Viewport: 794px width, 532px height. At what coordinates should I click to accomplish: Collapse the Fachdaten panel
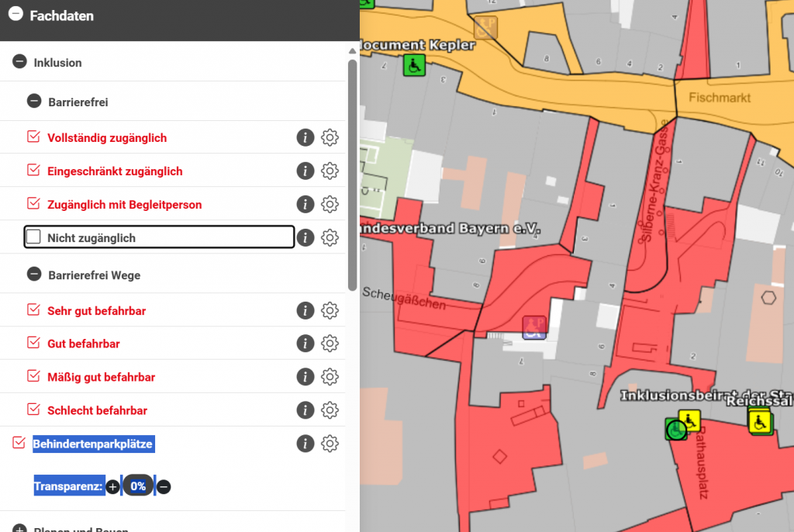(16, 14)
